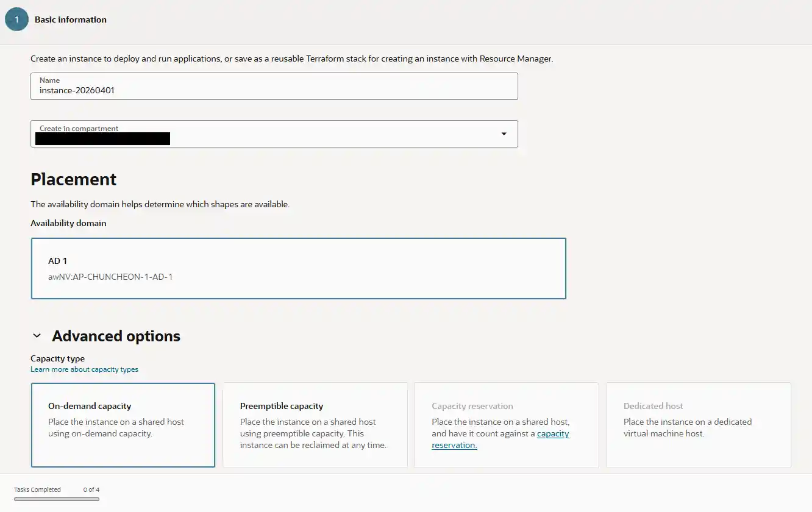Select the AD 1 availability domain card
Viewport: 812px width, 512px height.
298,268
